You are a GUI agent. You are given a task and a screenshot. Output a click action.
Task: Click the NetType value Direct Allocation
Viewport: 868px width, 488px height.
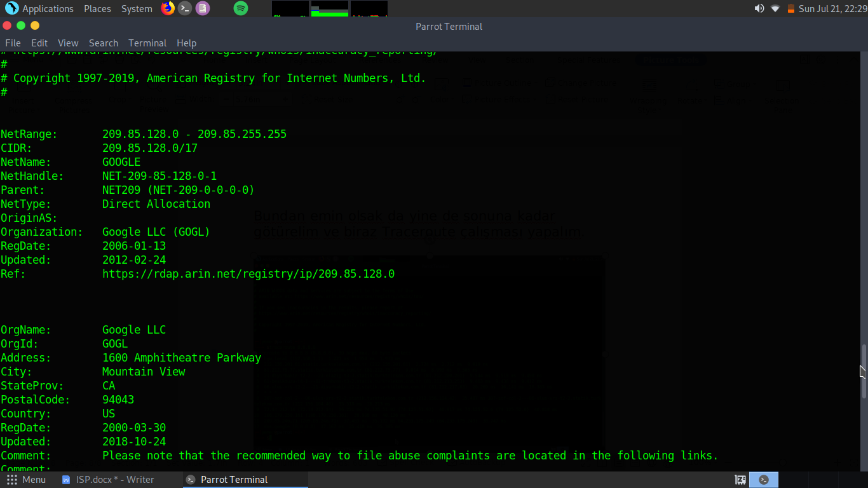click(156, 204)
